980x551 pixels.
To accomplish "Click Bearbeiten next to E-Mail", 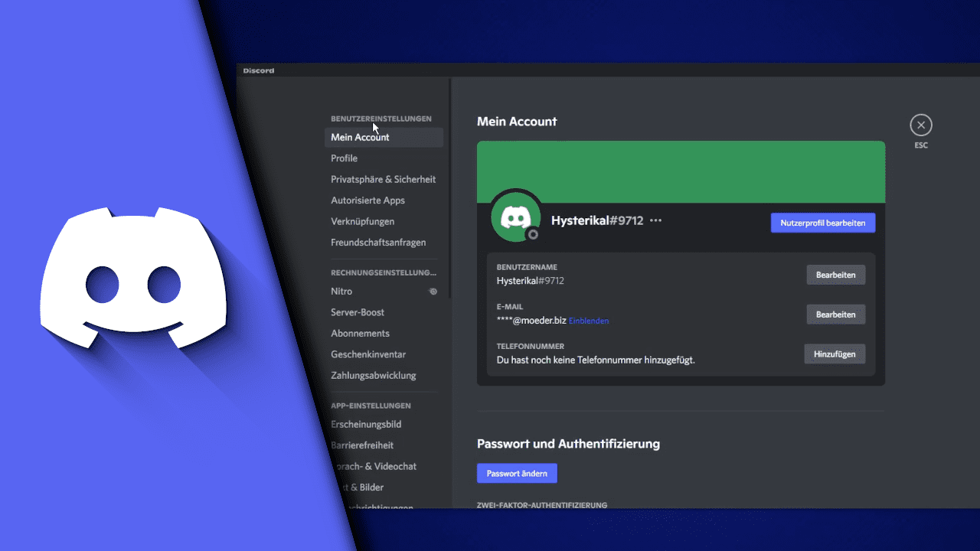I will tap(835, 315).
